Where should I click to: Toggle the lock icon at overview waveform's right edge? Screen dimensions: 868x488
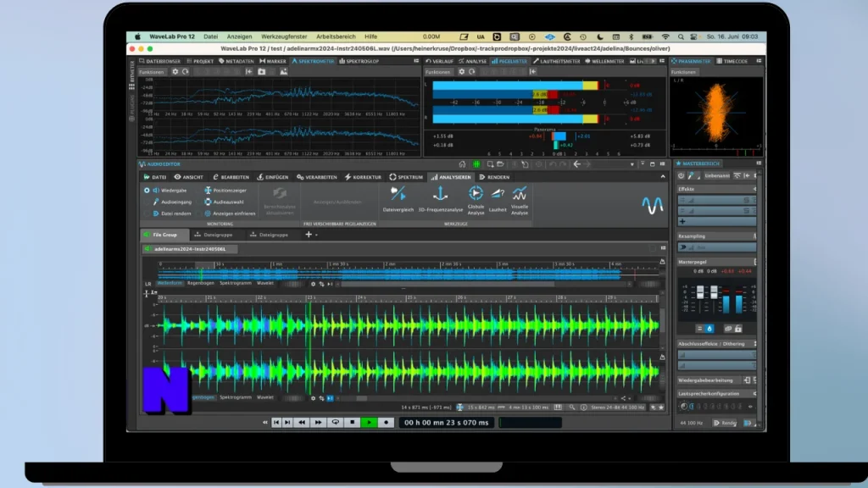(662, 261)
